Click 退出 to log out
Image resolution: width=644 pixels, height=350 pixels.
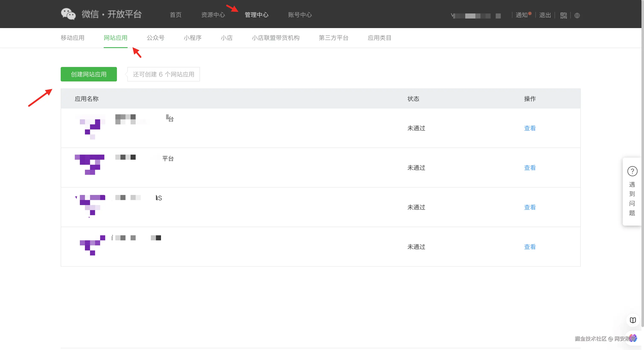(x=545, y=15)
